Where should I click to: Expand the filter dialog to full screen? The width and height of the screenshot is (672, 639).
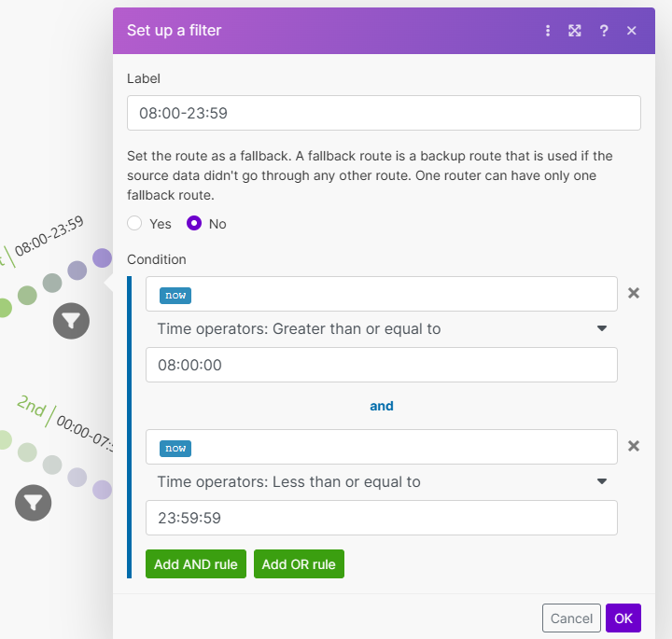point(575,31)
